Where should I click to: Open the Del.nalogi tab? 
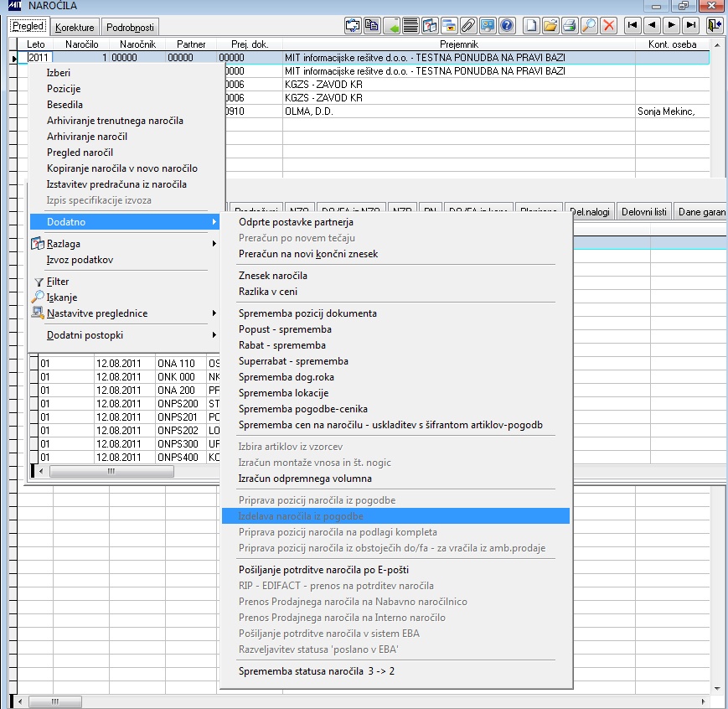click(590, 212)
